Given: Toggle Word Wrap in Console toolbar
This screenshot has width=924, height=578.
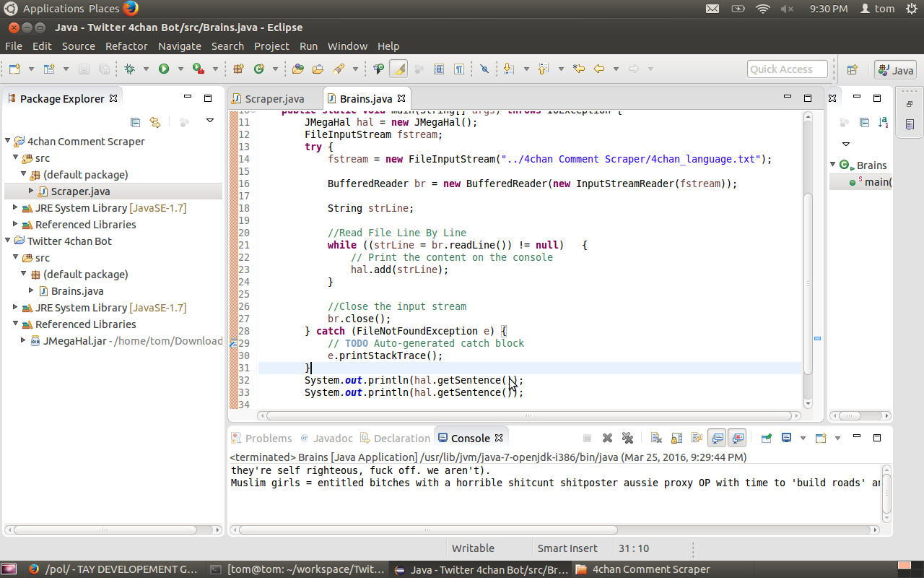Looking at the screenshot, I should pos(697,438).
